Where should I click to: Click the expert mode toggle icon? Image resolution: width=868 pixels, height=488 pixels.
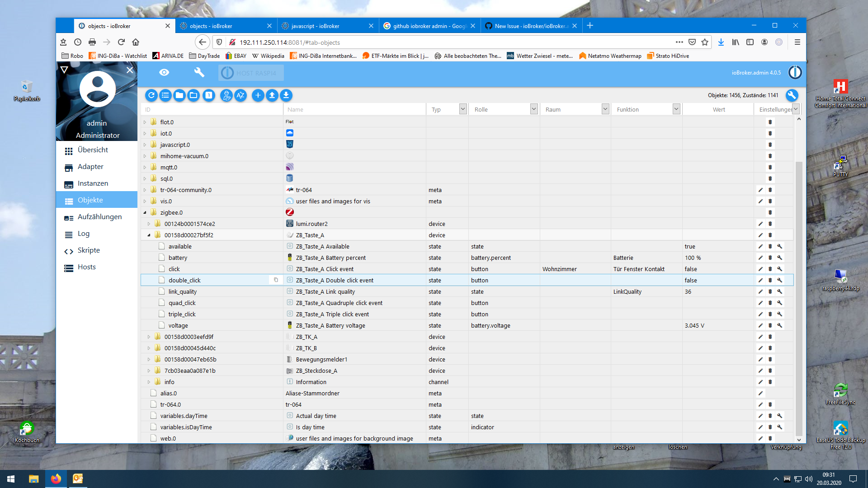point(226,95)
